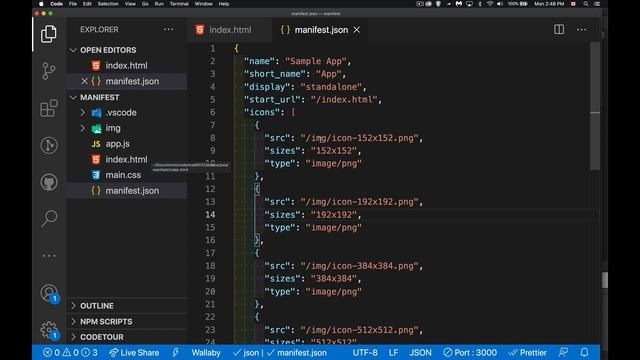Image resolution: width=640 pixels, height=360 pixels.
Task: Click Wallaby in the status bar
Action: click(x=206, y=353)
